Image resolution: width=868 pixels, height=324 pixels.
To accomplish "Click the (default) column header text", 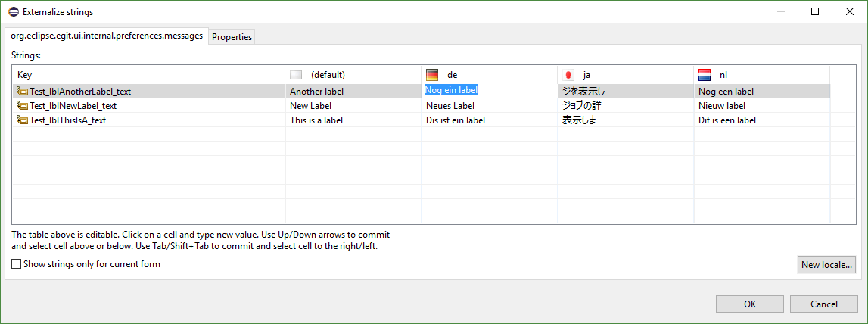I will [328, 75].
